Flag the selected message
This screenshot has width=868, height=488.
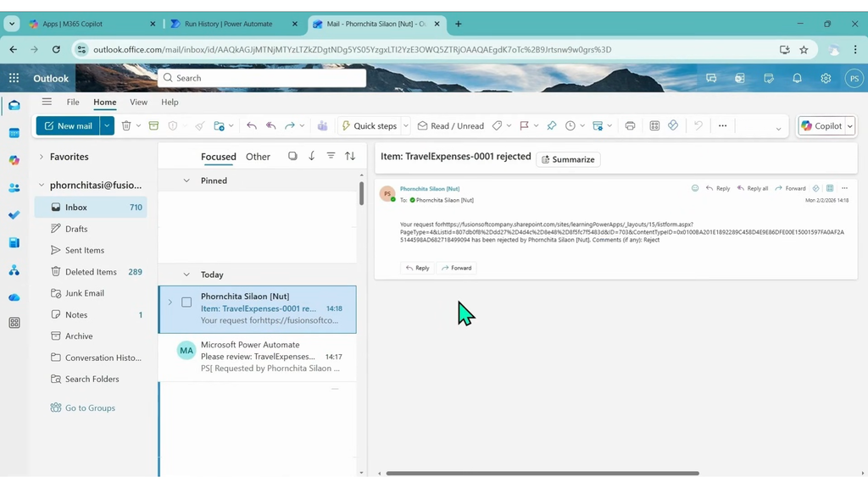(x=524, y=125)
